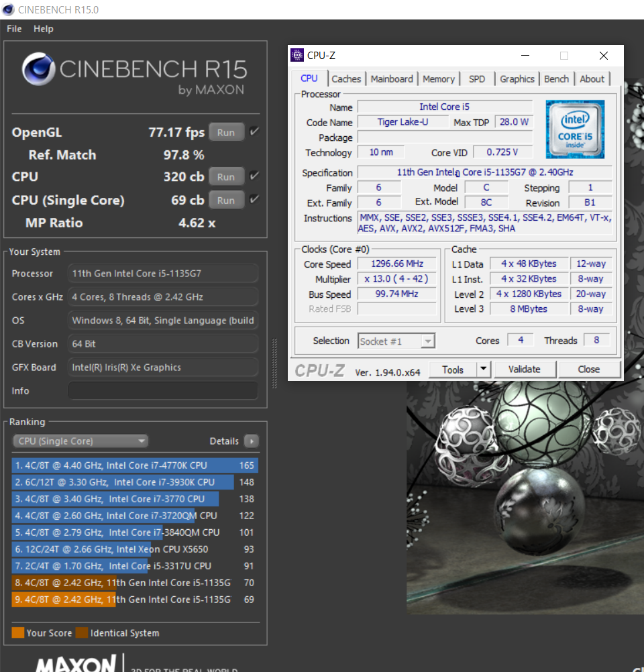The height and width of the screenshot is (672, 644).
Task: Select ranking row 7 Core i5-3317U
Action: [135, 566]
